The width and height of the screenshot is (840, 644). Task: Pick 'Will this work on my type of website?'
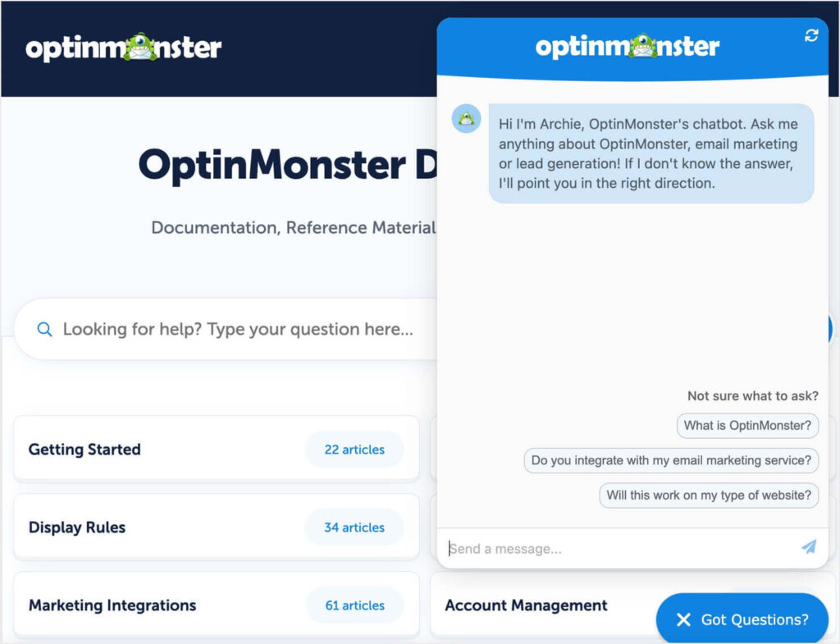(x=709, y=495)
